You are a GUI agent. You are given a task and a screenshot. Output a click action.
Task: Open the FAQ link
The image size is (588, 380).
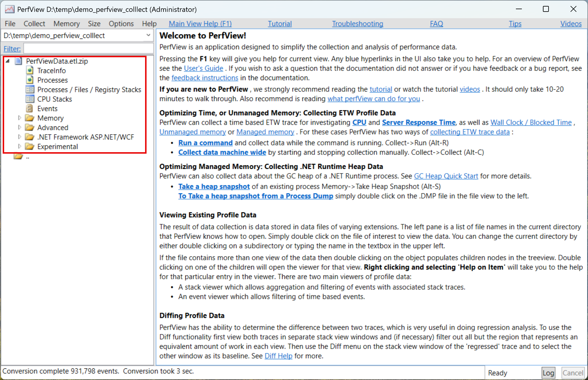click(x=436, y=24)
